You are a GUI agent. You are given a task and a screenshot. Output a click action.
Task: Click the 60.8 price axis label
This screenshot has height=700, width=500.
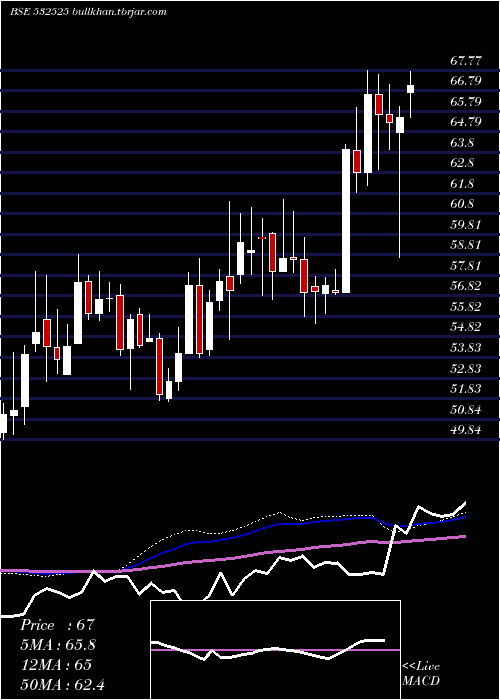pos(462,204)
